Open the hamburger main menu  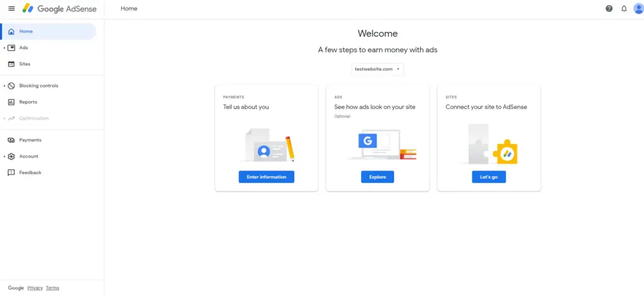(x=11, y=9)
